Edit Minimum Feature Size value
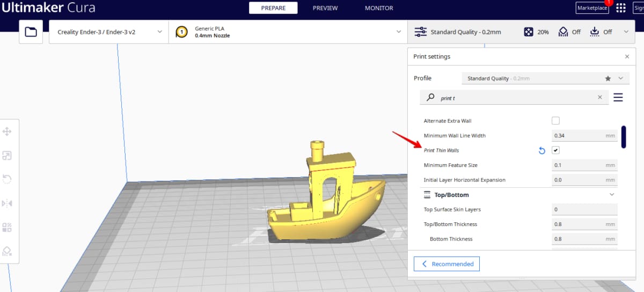The height and width of the screenshot is (292, 644). point(584,165)
